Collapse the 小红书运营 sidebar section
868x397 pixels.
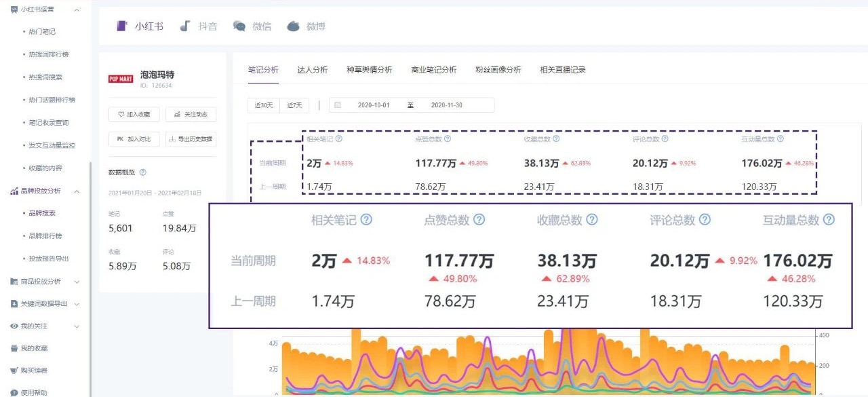(x=77, y=10)
